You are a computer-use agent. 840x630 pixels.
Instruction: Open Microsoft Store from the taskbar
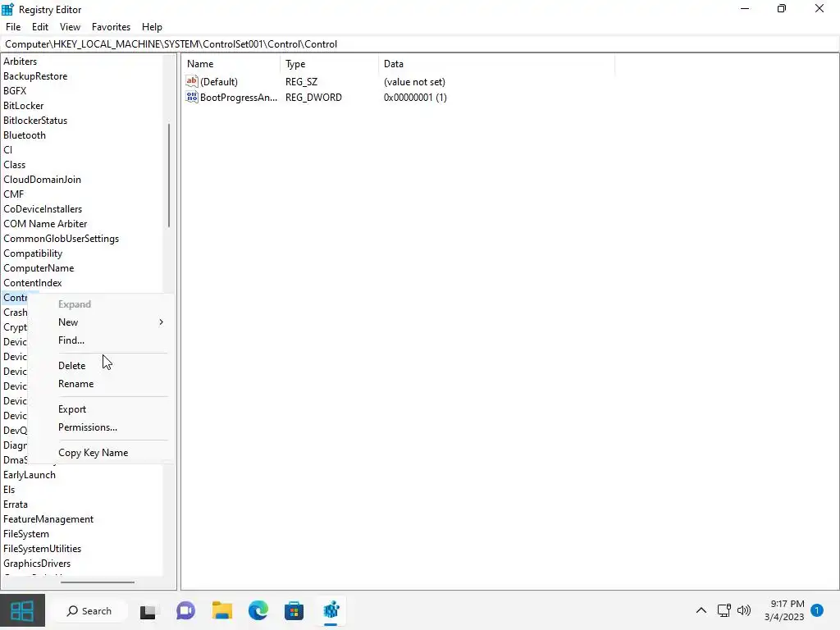pyautogui.click(x=294, y=611)
